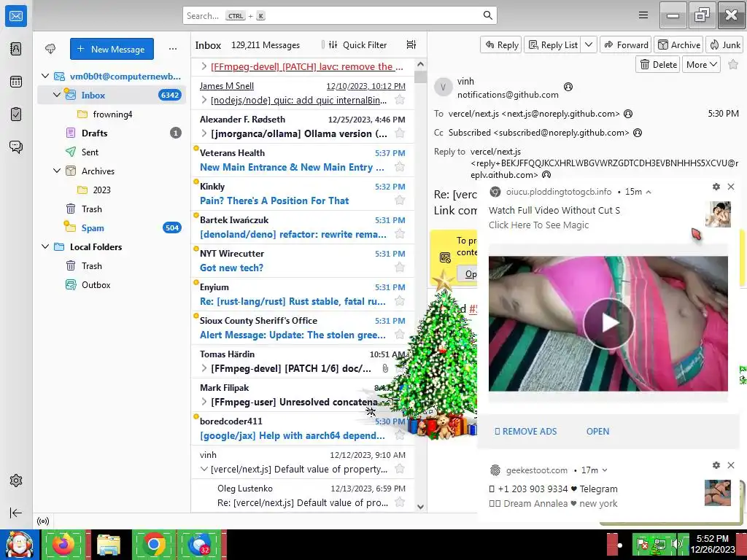Click contact icon beside next.js recipient
This screenshot has height=560, width=747.
click(628, 114)
